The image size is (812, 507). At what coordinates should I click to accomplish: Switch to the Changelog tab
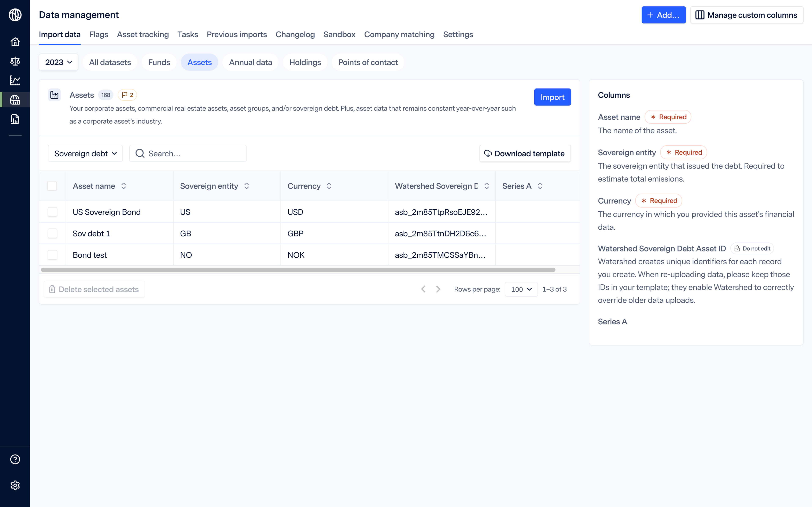[295, 34]
